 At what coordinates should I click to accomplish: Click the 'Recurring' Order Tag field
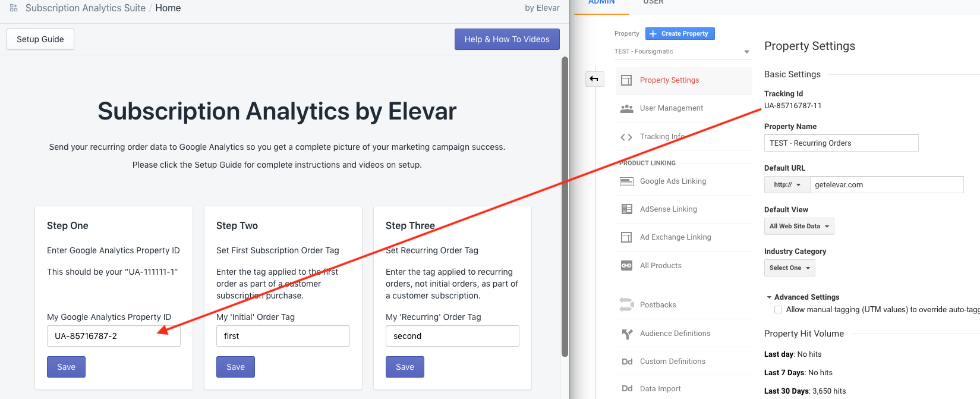pyautogui.click(x=452, y=336)
